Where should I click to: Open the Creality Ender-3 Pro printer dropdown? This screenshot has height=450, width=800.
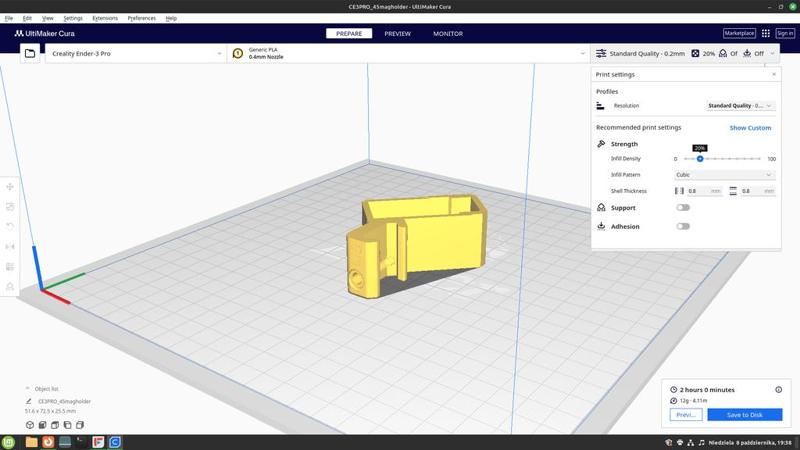[135, 53]
